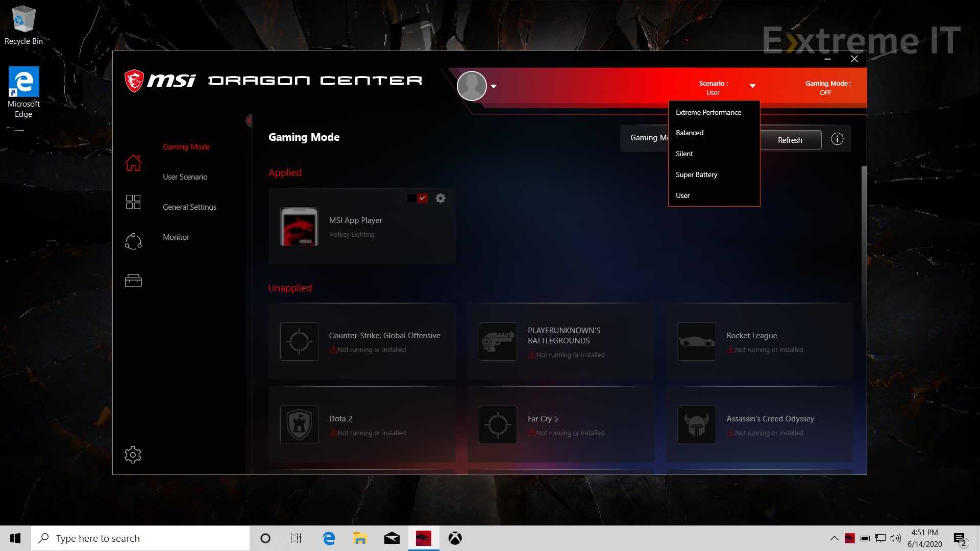
Task: Click Dragon Center taskbar button
Action: coord(424,538)
